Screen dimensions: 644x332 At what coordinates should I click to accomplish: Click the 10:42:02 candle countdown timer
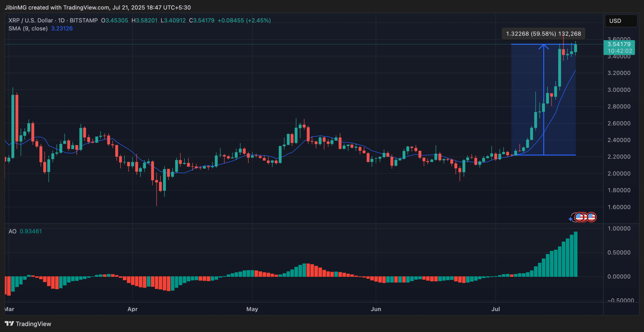click(620, 51)
